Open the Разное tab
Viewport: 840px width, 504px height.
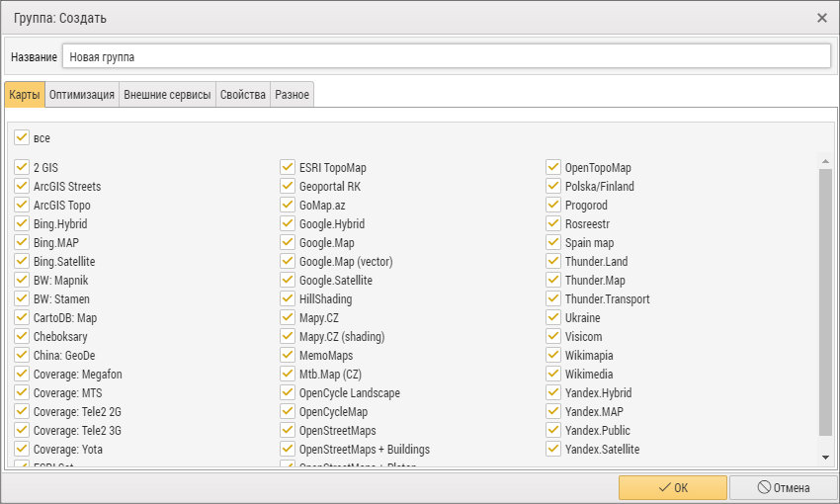coord(292,95)
